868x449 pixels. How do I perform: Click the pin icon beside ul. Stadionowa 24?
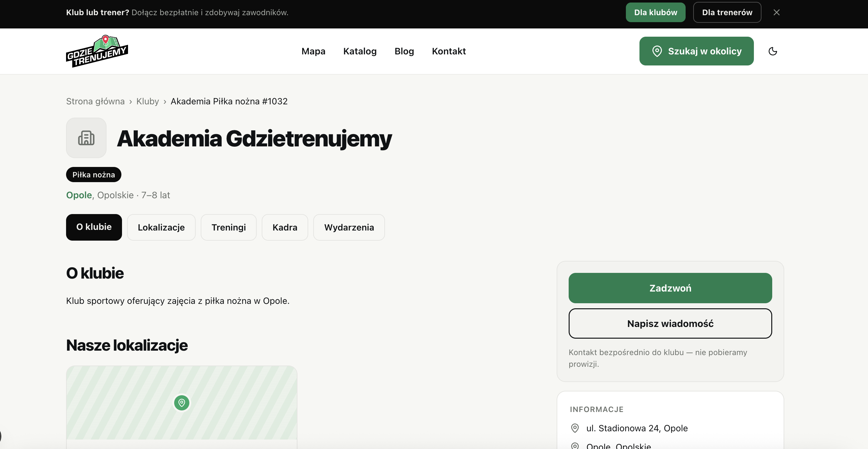pyautogui.click(x=575, y=428)
